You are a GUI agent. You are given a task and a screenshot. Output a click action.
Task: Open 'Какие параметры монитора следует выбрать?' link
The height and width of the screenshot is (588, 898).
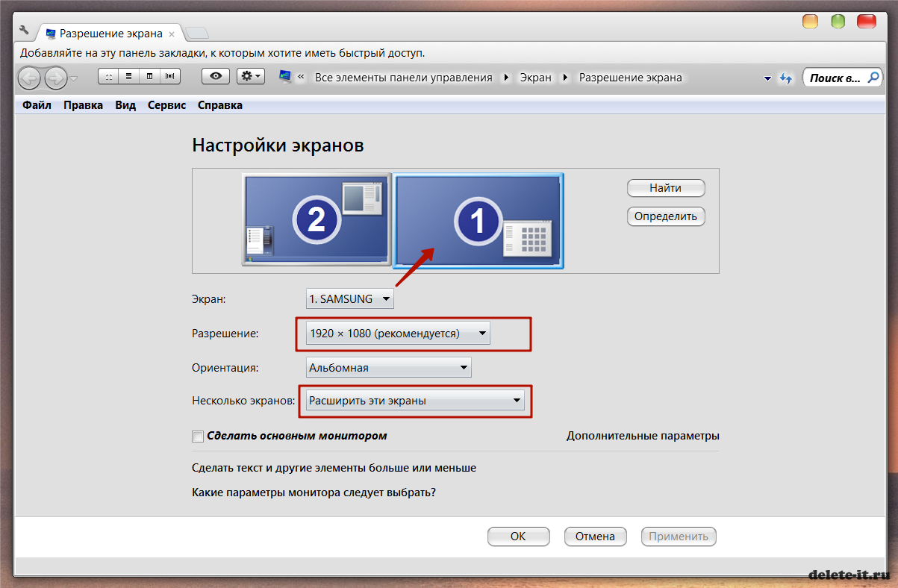pyautogui.click(x=314, y=492)
